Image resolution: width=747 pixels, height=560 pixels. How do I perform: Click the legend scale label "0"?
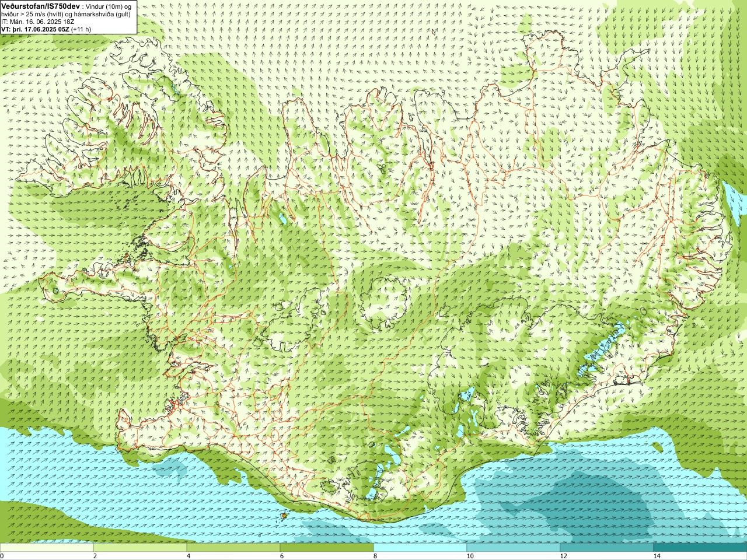(2, 556)
